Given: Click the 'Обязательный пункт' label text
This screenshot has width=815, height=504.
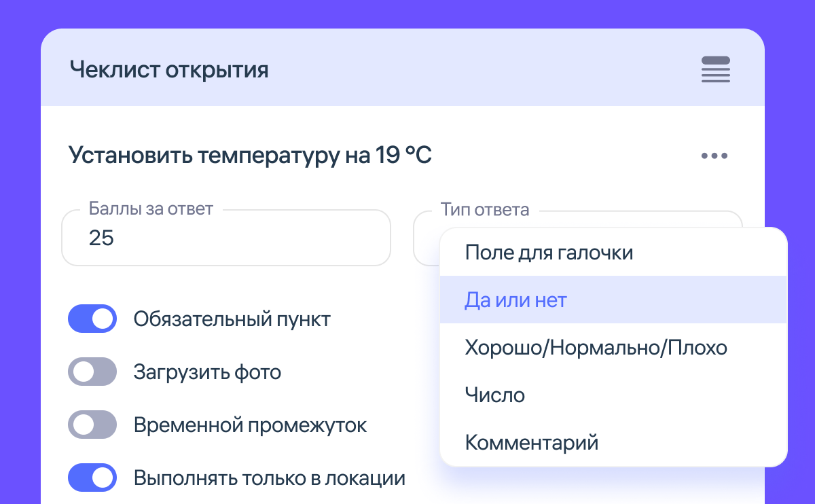Looking at the screenshot, I should click(232, 319).
